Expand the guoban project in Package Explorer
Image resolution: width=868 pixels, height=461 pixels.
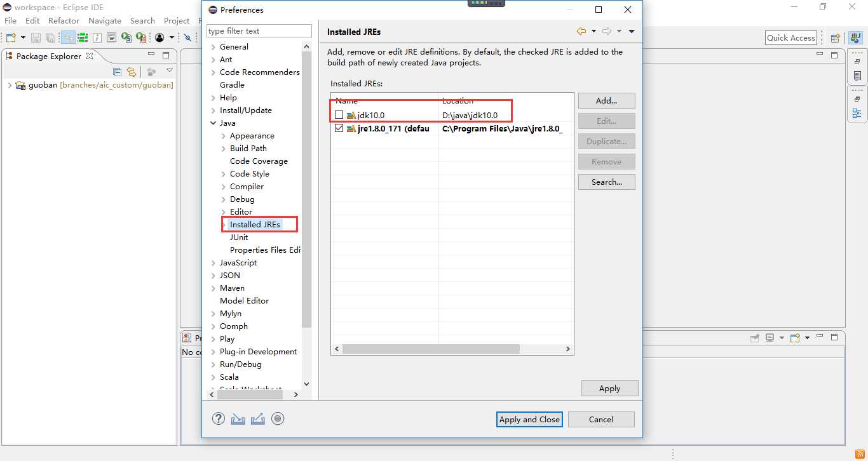9,85
